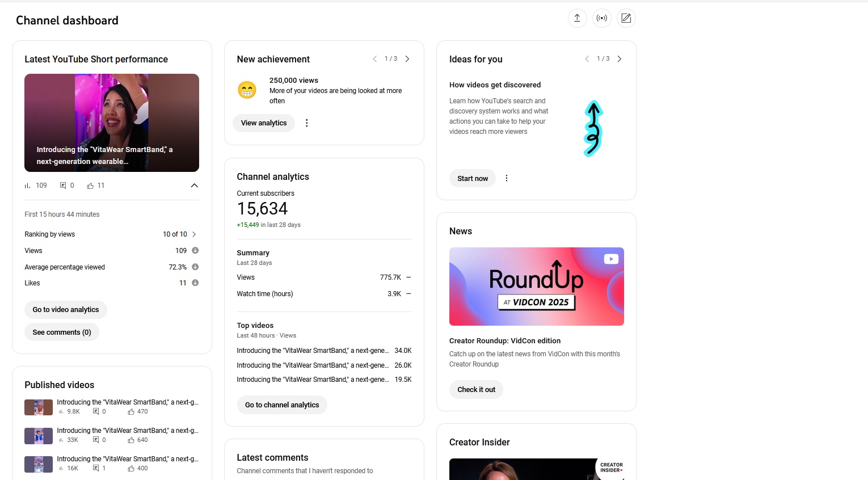This screenshot has height=480, width=868.
Task: Open the latest Short video thumbnail
Action: coord(112,123)
